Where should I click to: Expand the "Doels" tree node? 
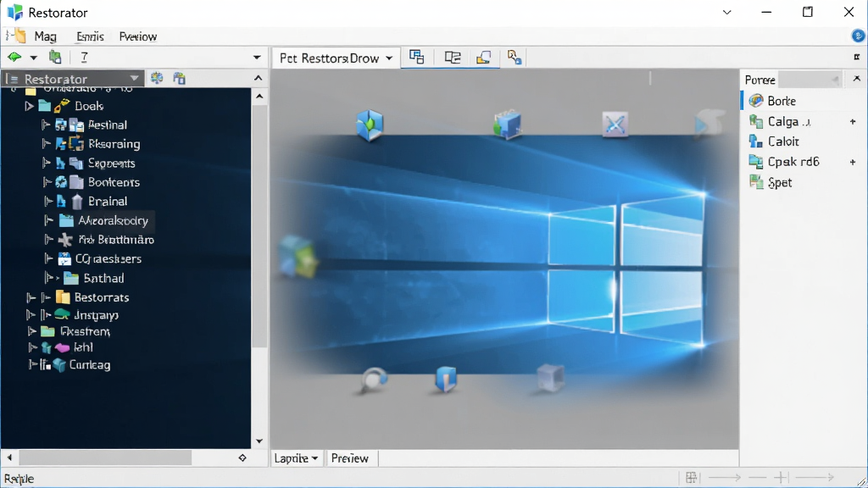(x=30, y=106)
